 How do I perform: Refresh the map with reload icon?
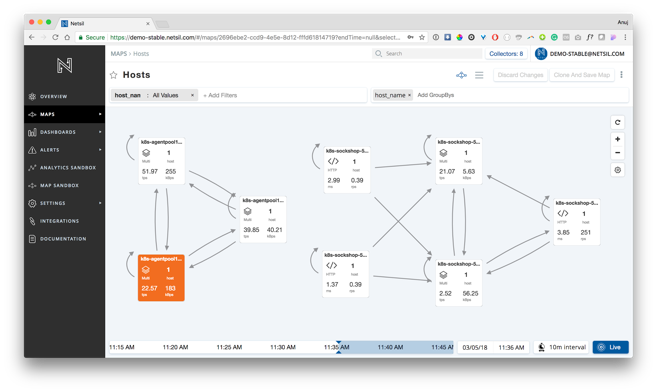click(618, 122)
